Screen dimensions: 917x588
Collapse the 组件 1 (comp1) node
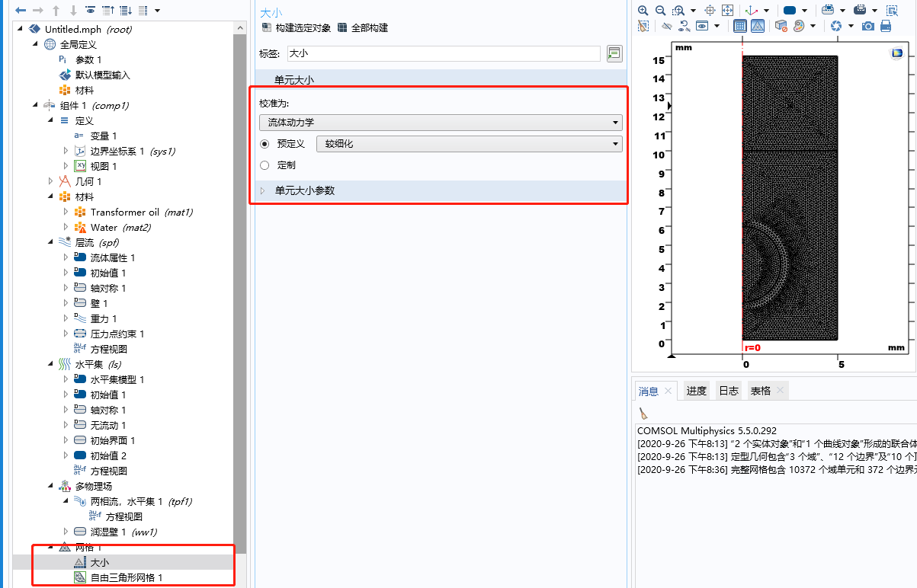pyautogui.click(x=35, y=105)
